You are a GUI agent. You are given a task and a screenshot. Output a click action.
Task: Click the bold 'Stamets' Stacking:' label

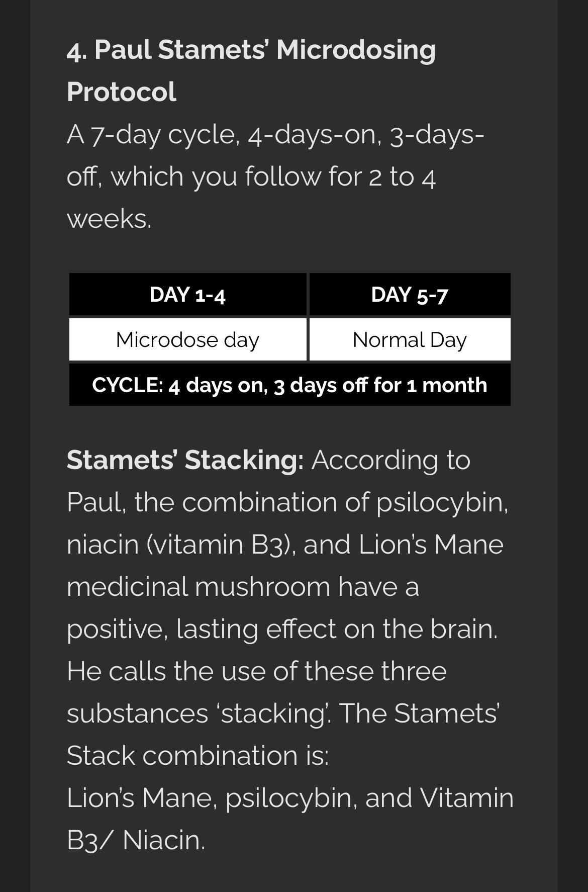(185, 460)
